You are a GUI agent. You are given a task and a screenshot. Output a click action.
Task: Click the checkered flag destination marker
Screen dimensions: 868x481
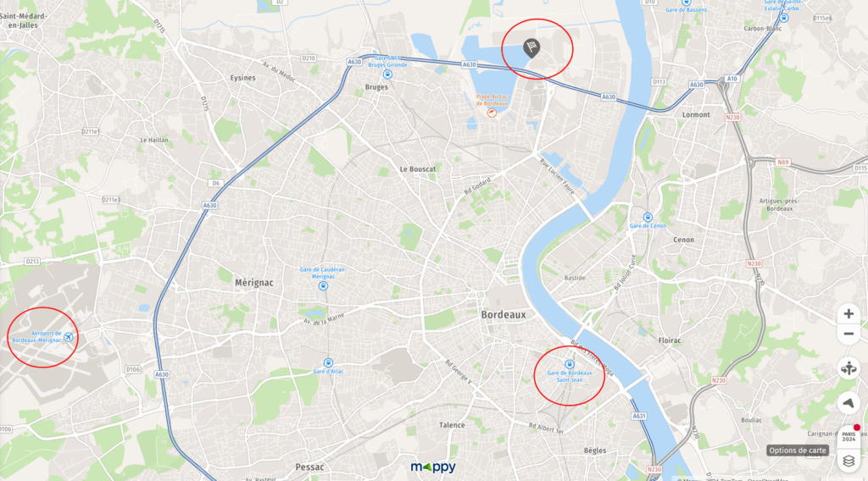pos(531,48)
